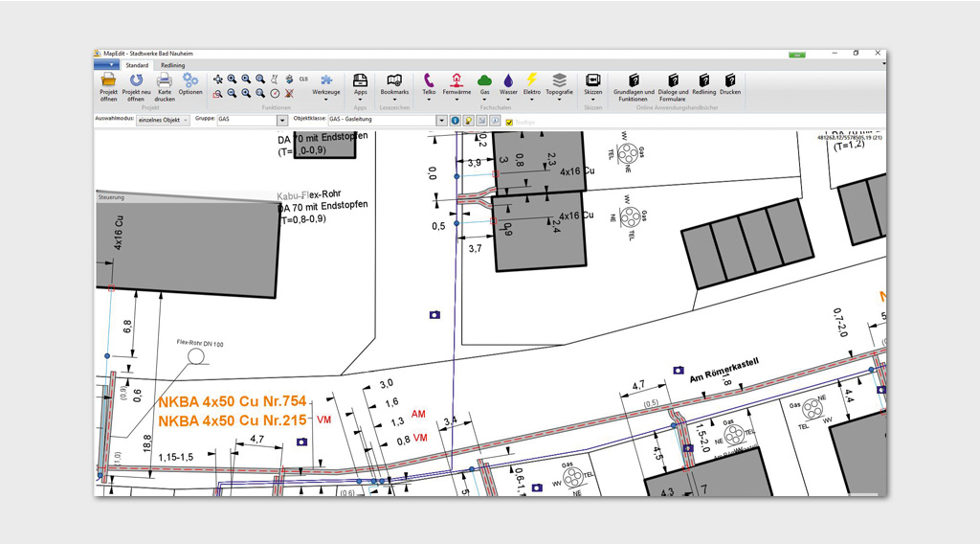This screenshot has width=980, height=544.
Task: Select the pan map arrows tool
Action: (217, 79)
